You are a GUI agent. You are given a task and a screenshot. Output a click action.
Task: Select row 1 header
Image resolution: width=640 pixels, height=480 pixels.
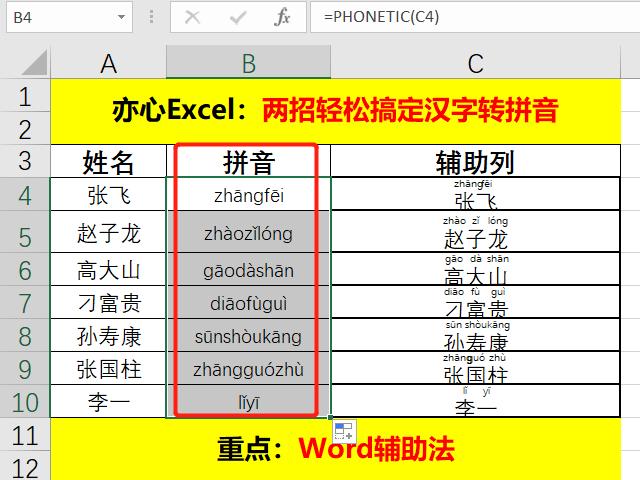tap(25, 95)
